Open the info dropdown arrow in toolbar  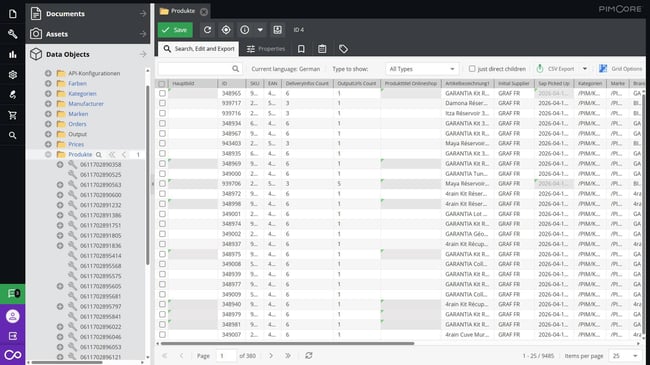tap(260, 30)
